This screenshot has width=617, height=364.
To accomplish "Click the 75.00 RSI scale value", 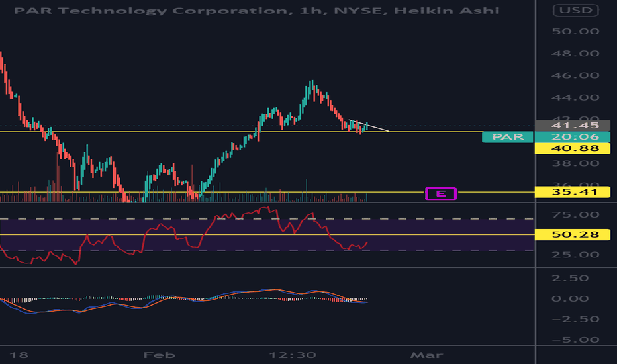I will [575, 215].
